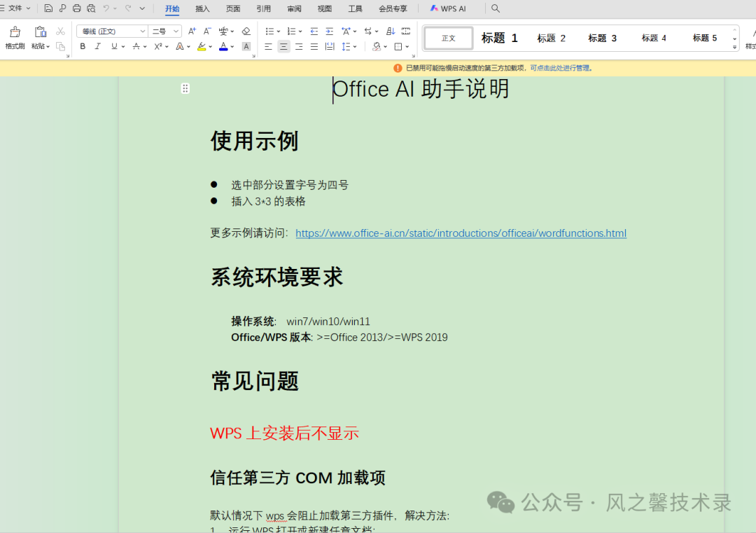Image resolution: width=756 pixels, height=533 pixels.
Task: Click the 可点击此处进行管理 link
Action: [x=561, y=68]
